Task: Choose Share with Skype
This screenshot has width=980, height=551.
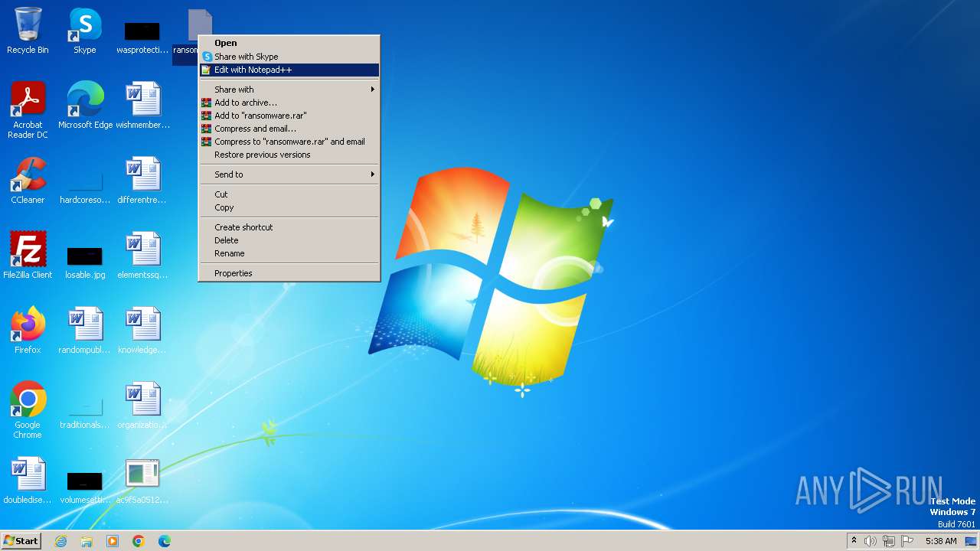Action: point(289,57)
